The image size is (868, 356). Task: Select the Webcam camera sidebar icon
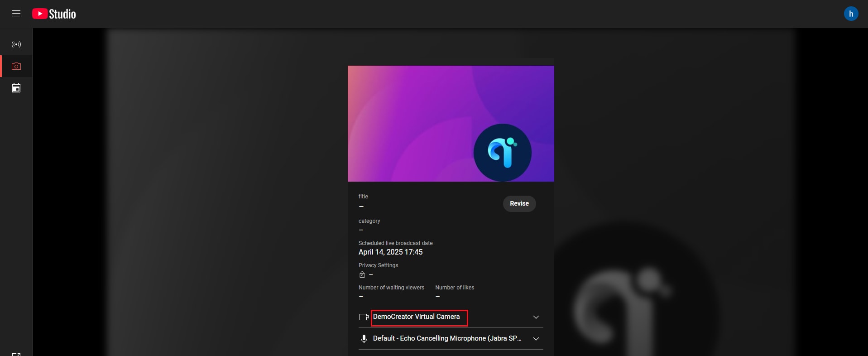[x=16, y=66]
